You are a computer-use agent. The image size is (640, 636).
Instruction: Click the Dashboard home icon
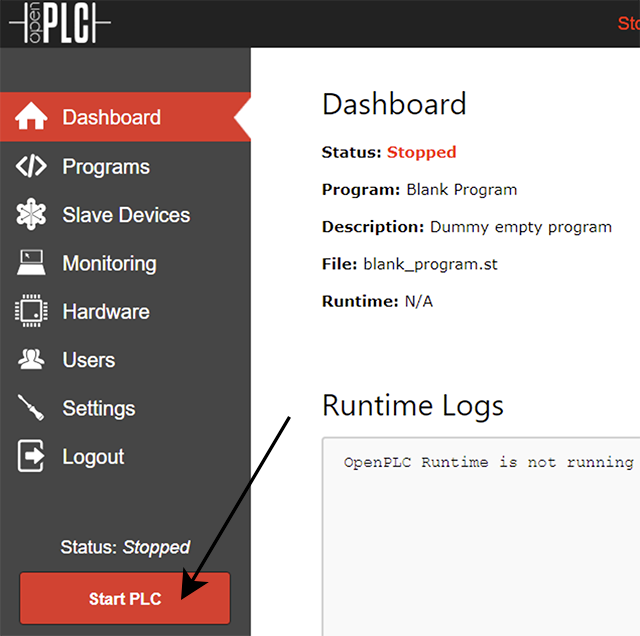click(31, 117)
